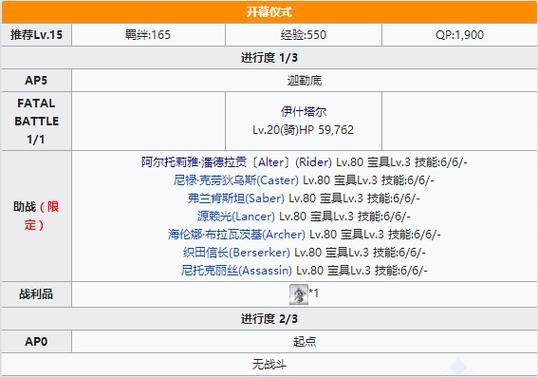Image resolution: width=538 pixels, height=377 pixels.
Task: Open 尼托克丽丝 Assassin servant link
Action: (236, 270)
